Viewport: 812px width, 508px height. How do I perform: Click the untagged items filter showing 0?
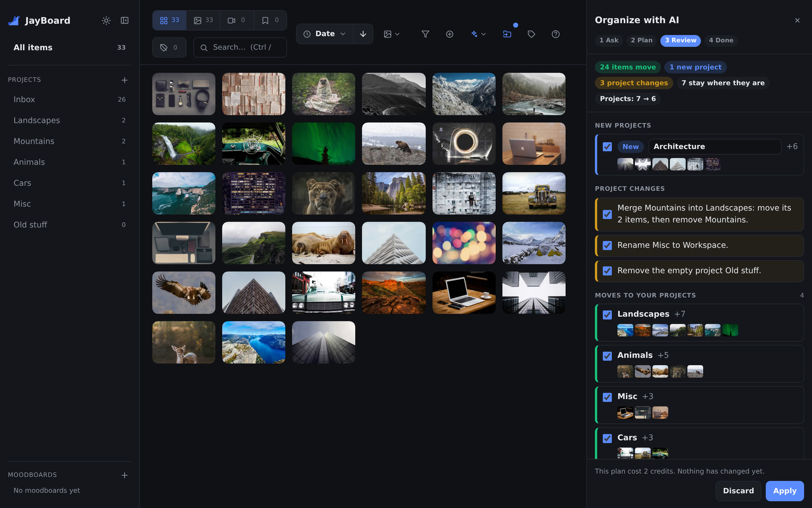tap(169, 48)
